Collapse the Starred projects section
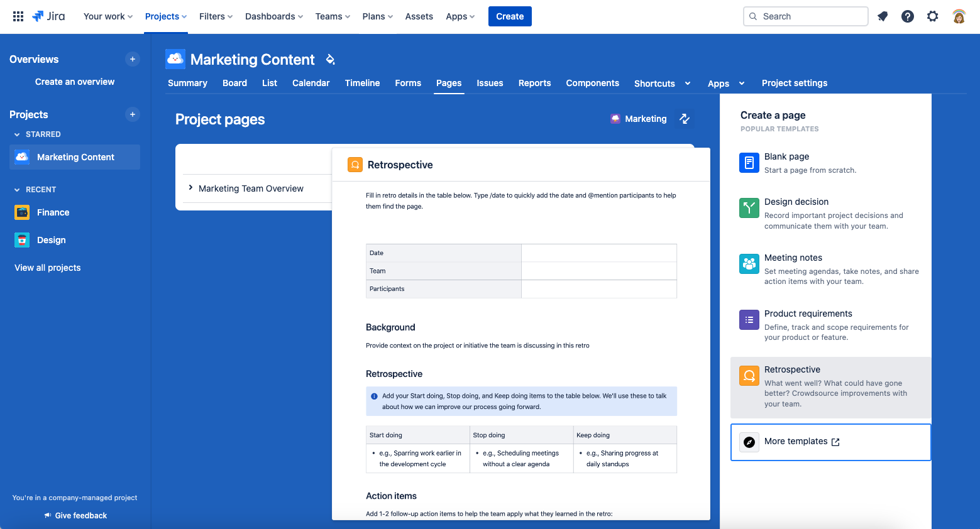This screenshot has width=980, height=529. coord(17,134)
